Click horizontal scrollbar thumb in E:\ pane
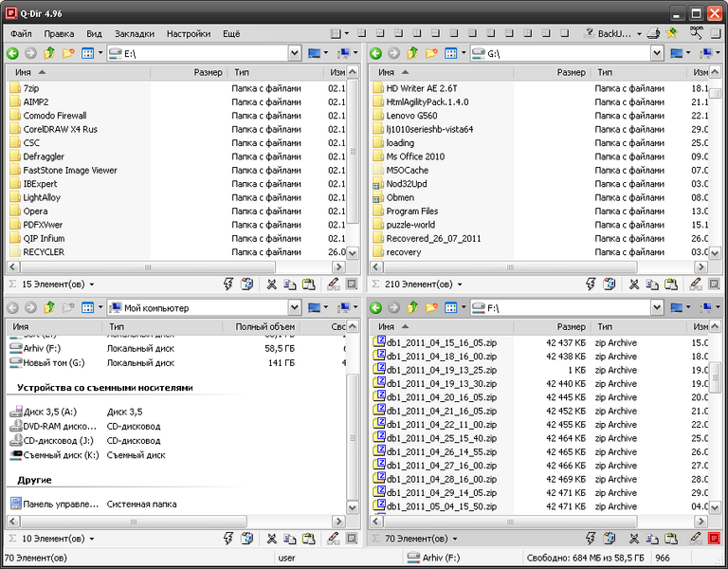The height and width of the screenshot is (569, 728). (x=148, y=267)
